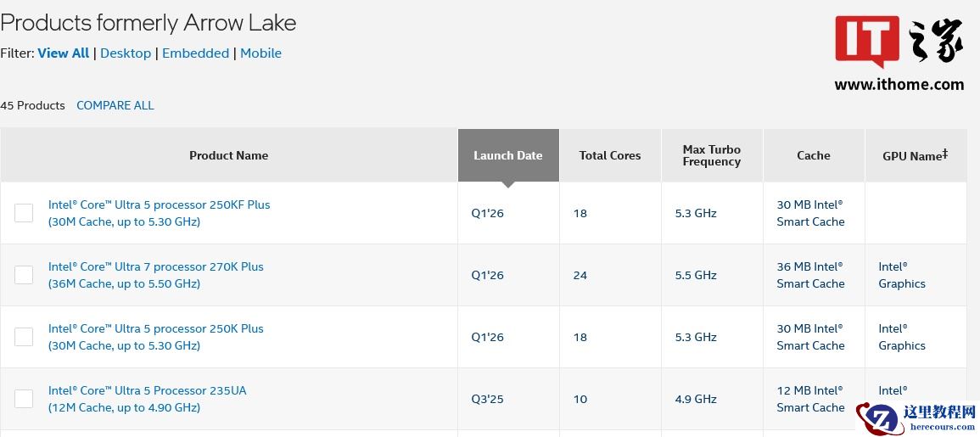Screen dimensions: 980x437
Task: Select the View All filter
Action: point(64,53)
